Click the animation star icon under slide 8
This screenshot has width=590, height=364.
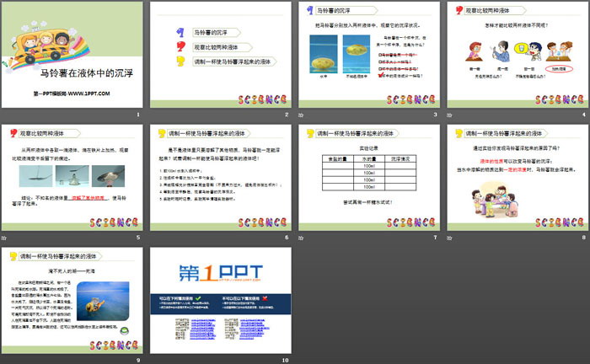(449, 238)
